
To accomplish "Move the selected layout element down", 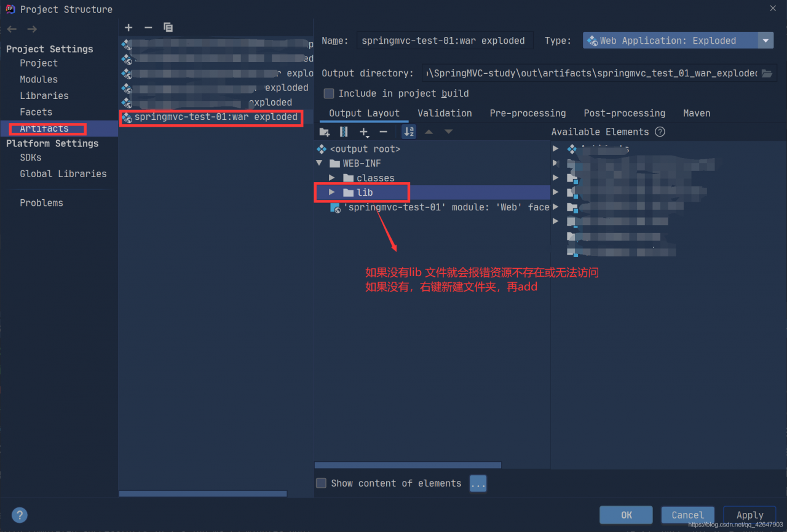I will point(449,132).
